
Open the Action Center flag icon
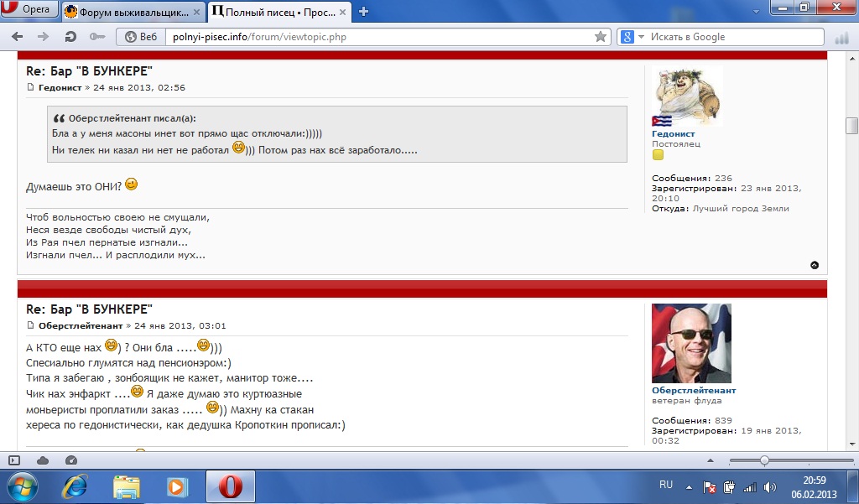click(x=709, y=487)
